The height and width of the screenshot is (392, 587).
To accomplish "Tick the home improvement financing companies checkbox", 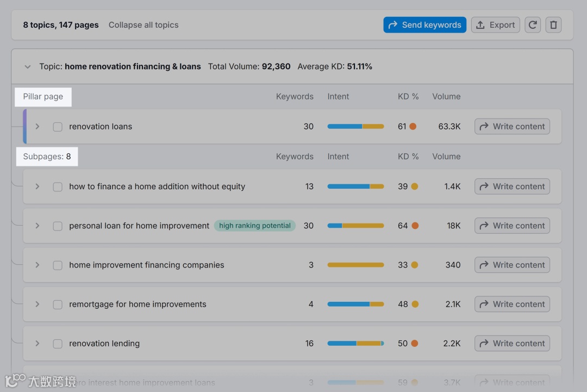I will (58, 265).
